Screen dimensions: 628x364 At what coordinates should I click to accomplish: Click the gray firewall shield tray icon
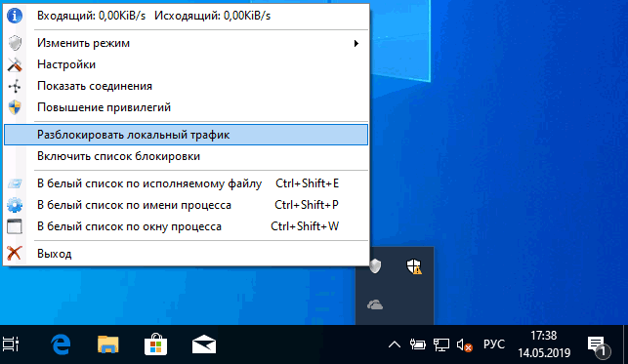click(x=375, y=266)
